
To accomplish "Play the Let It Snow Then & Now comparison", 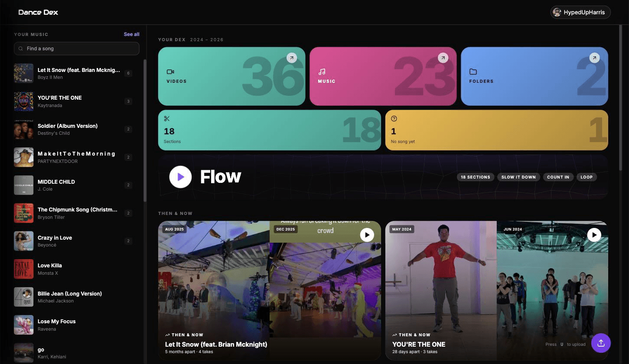I will point(367,235).
